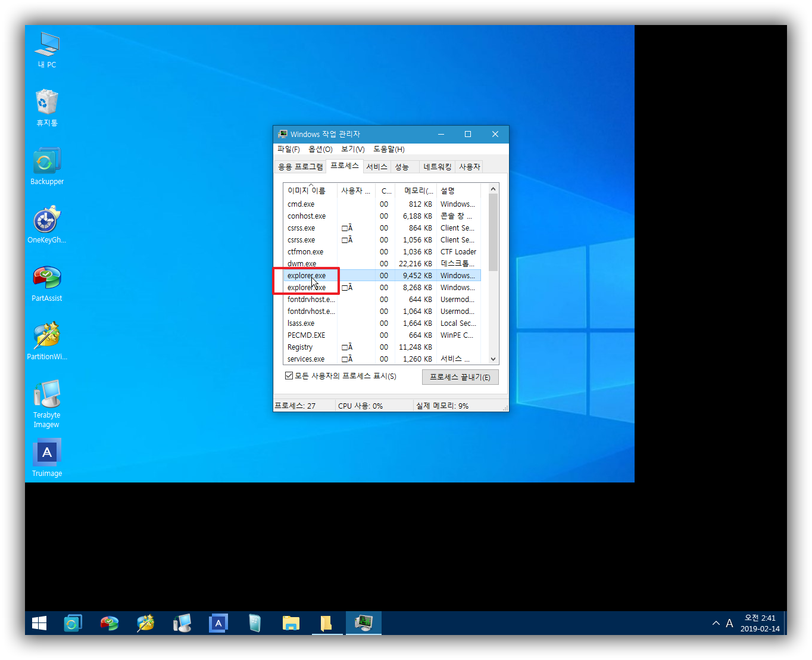Click scroll up arrow of process list
This screenshot has height=660, width=812.
click(x=493, y=189)
